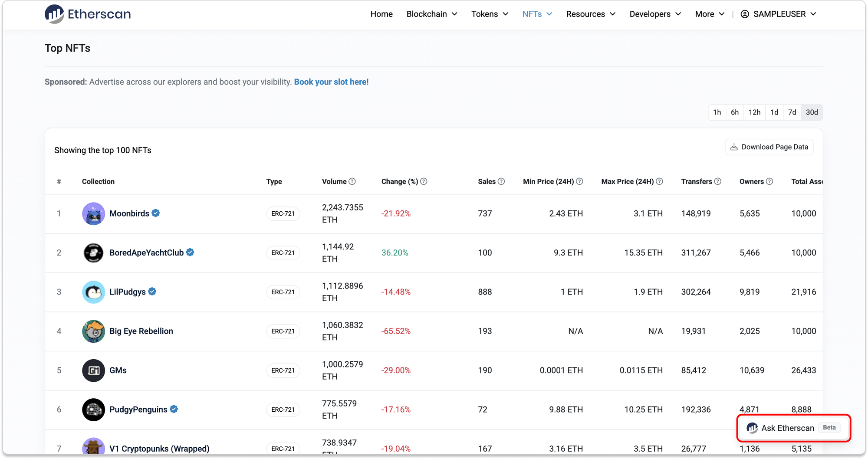Click help icon beside Sales header
The image size is (868, 459).
[x=501, y=181]
